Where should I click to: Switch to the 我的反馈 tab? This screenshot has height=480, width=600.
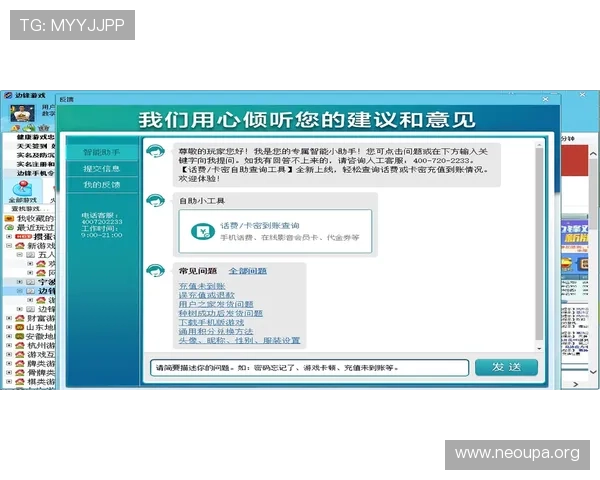[x=102, y=185]
